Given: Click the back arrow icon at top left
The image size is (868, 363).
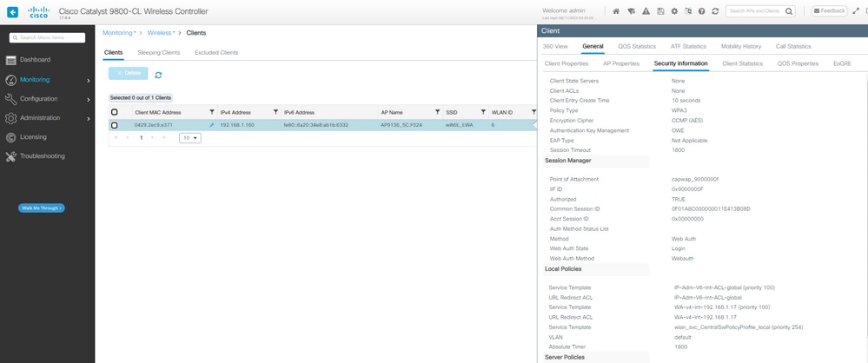Looking at the screenshot, I should coord(12,11).
